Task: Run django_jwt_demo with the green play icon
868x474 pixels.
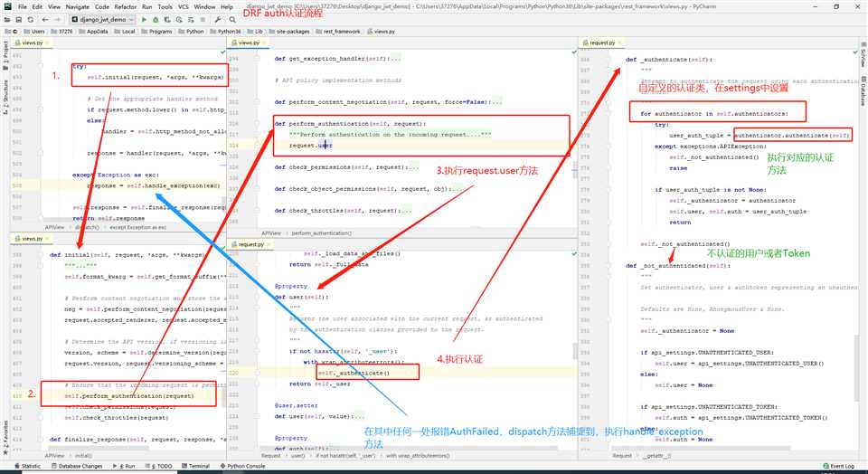Action: click(144, 19)
